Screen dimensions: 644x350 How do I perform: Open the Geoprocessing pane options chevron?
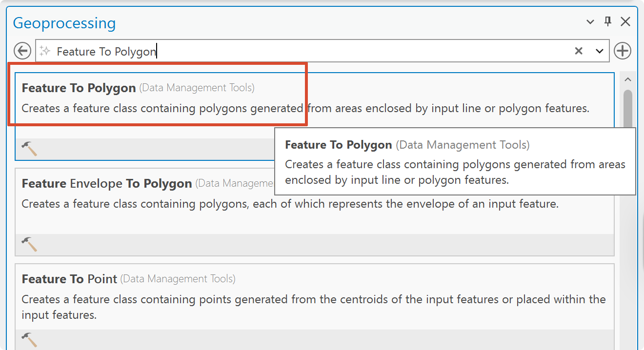(590, 22)
